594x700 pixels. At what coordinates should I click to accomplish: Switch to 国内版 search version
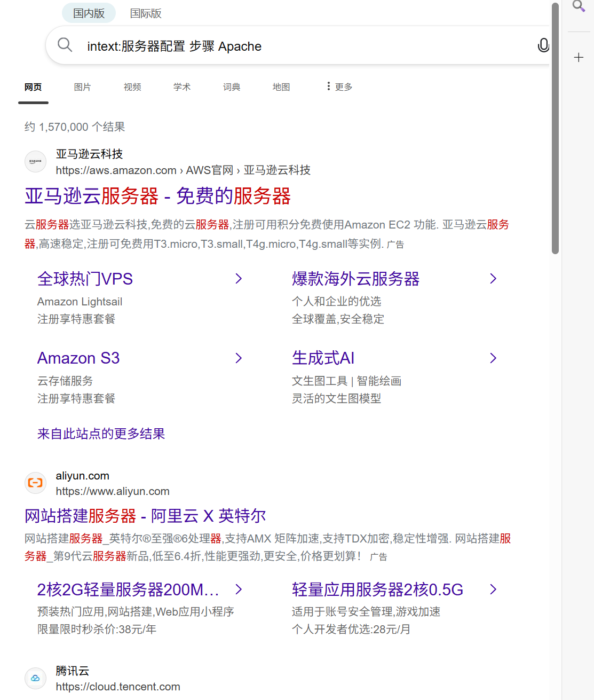point(89,13)
